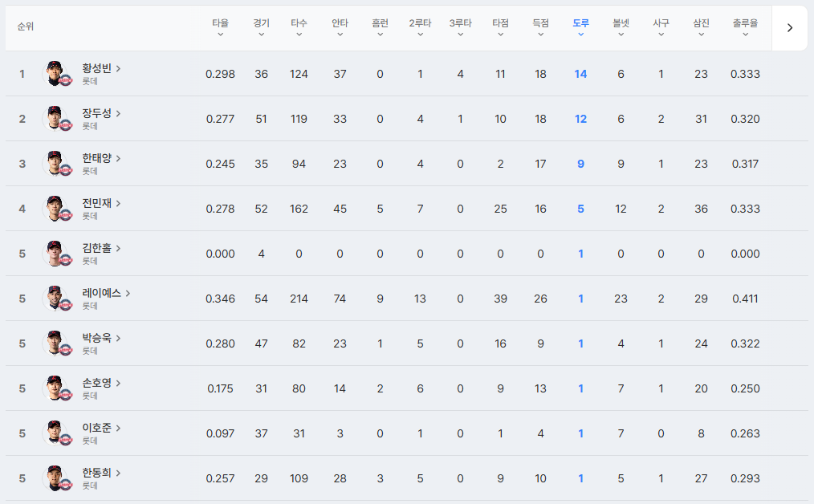Click 손호영 player photo icon

point(56,388)
